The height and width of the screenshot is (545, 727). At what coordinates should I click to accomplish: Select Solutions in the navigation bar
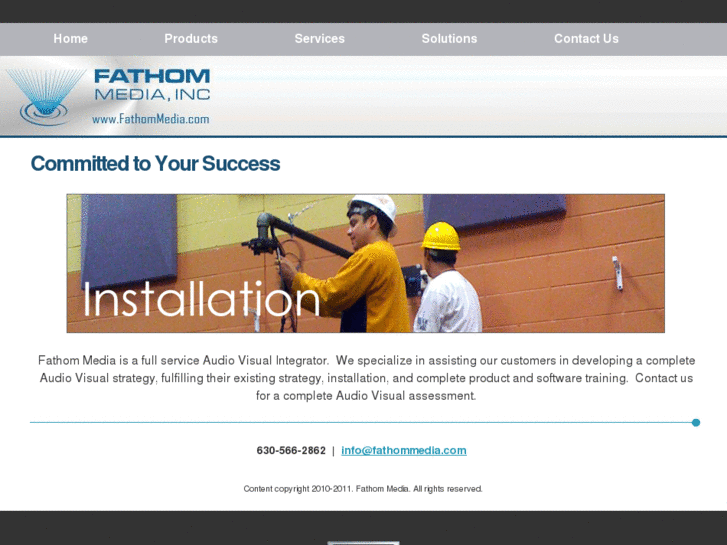(449, 38)
